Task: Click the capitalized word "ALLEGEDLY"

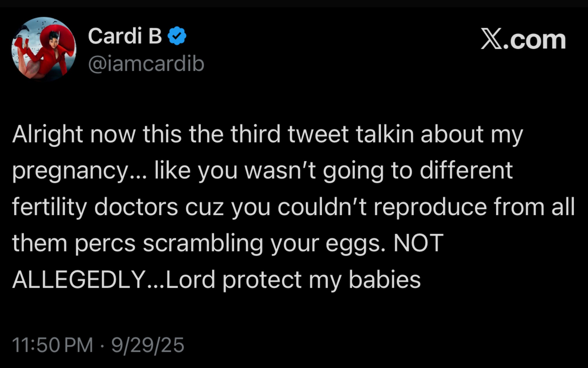Action: 79,280
